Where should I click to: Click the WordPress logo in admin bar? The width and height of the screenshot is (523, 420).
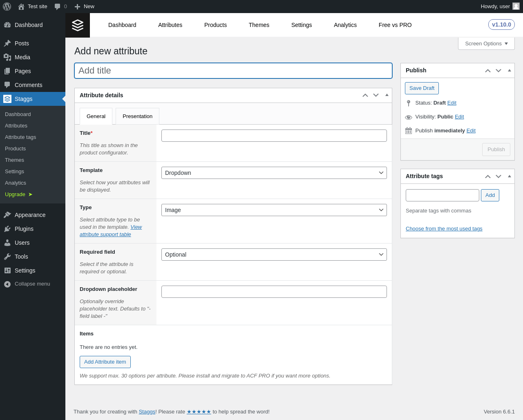click(7, 7)
